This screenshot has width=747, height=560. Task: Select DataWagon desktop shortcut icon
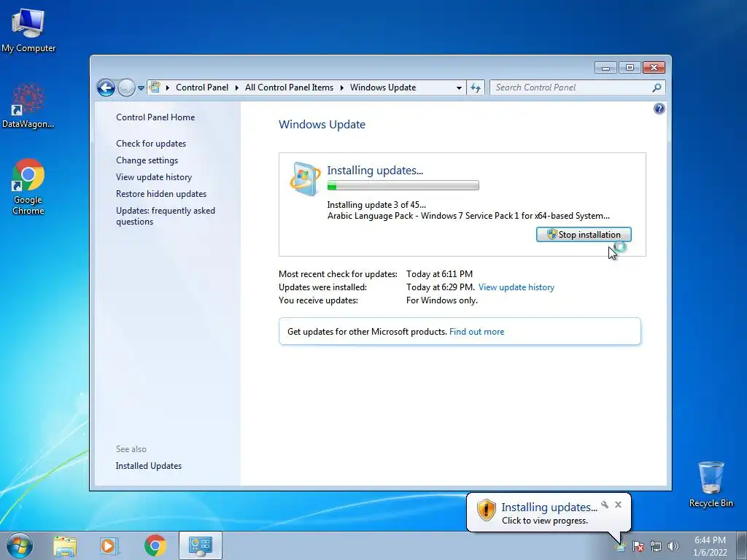pyautogui.click(x=28, y=106)
